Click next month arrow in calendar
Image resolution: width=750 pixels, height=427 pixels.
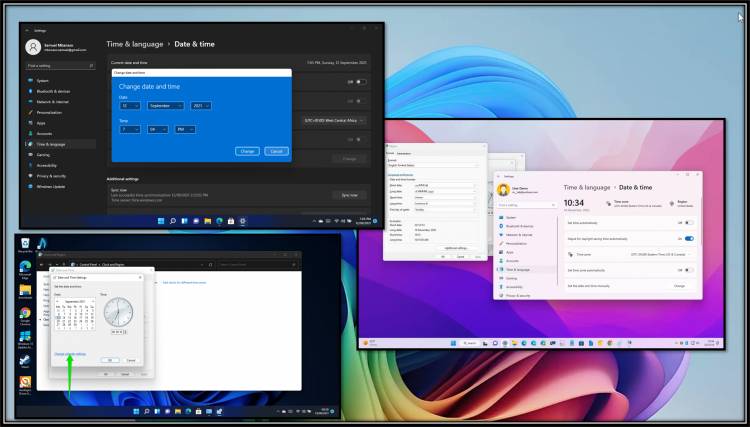93,301
